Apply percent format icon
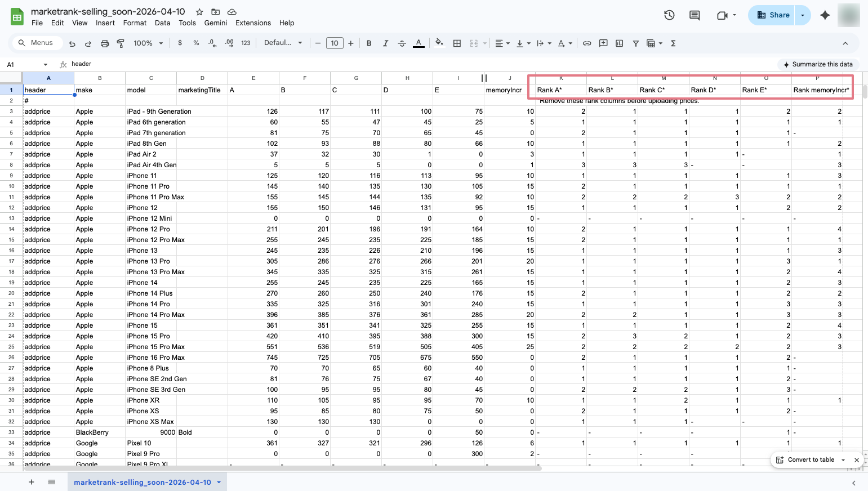 pyautogui.click(x=196, y=43)
